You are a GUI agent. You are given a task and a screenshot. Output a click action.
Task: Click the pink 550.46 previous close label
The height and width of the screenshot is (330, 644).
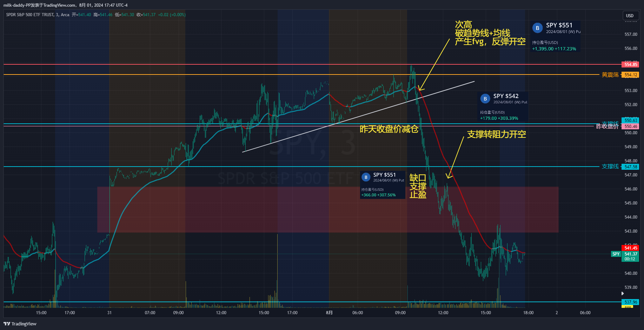pyautogui.click(x=630, y=127)
